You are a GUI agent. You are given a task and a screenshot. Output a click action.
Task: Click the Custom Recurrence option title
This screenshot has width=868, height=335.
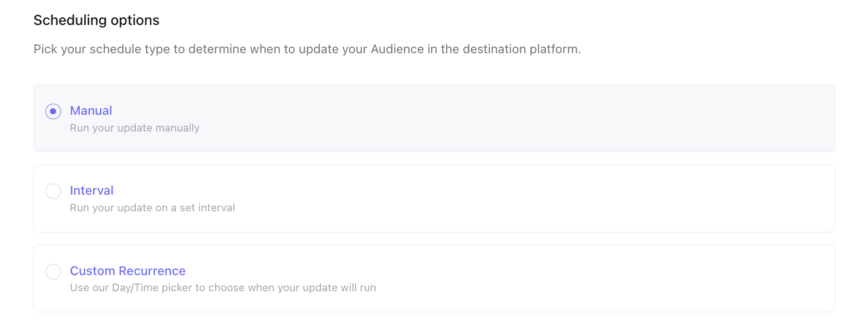(x=127, y=271)
